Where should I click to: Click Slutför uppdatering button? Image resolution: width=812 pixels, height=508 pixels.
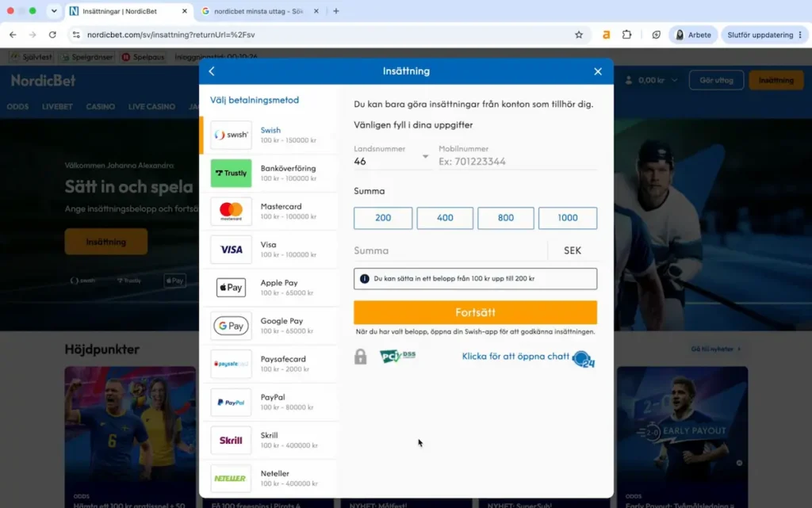(x=764, y=35)
